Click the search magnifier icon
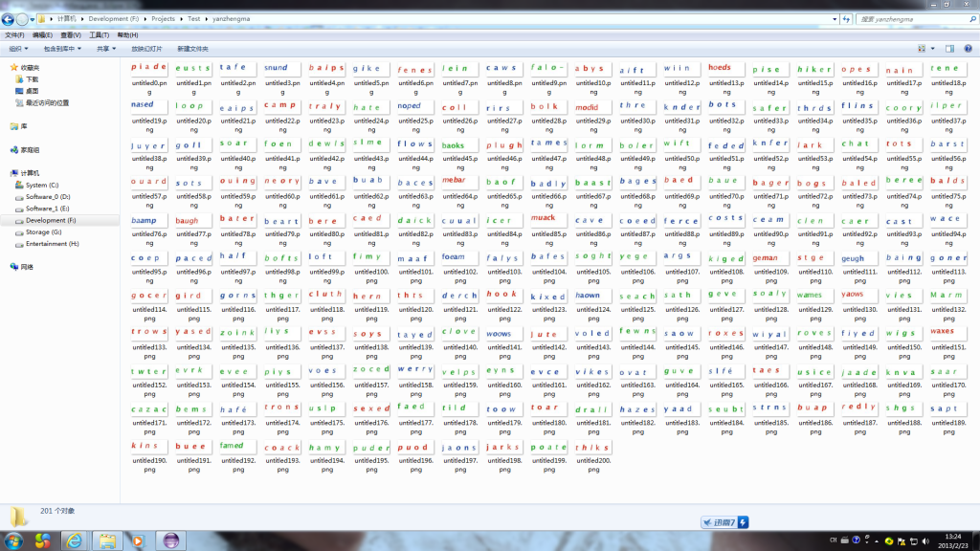The width and height of the screenshot is (980, 551). point(972,19)
